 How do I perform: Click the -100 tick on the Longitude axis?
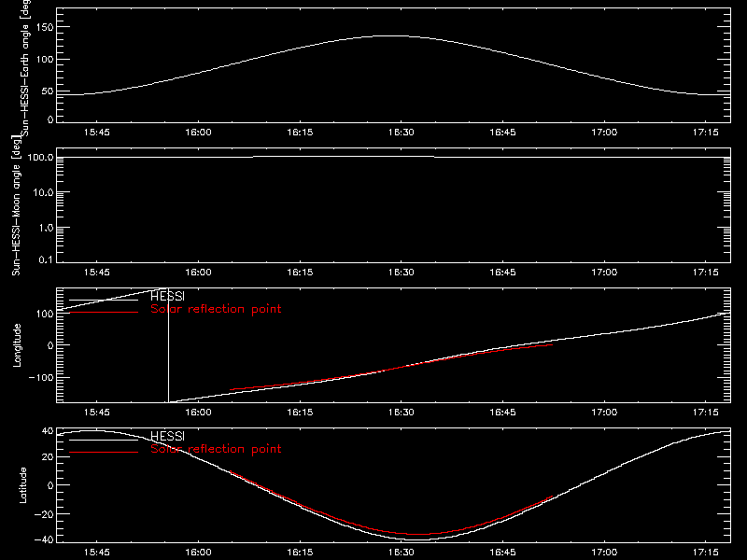[41, 377]
